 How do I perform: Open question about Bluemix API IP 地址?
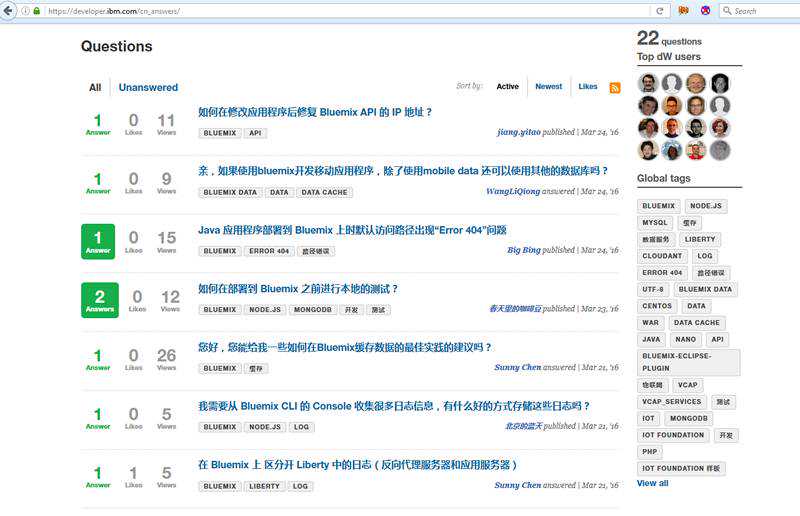tap(315, 112)
